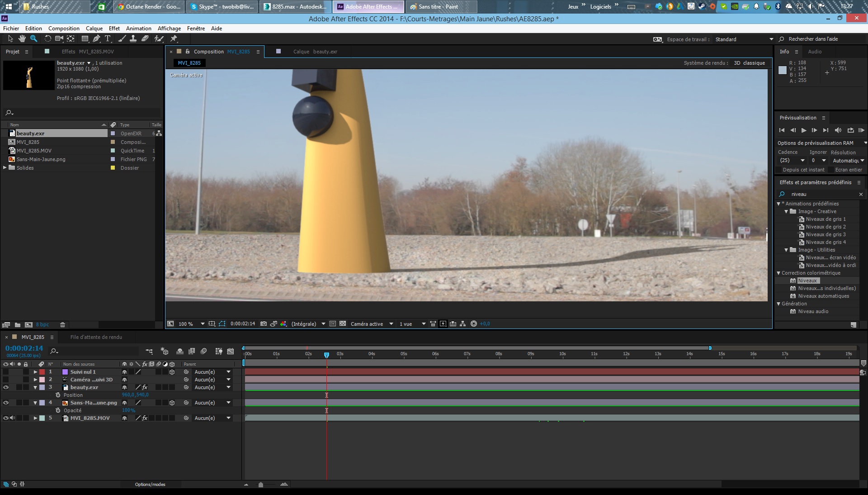The width and height of the screenshot is (868, 495).
Task: Expand the Solides folder
Action: click(x=5, y=168)
